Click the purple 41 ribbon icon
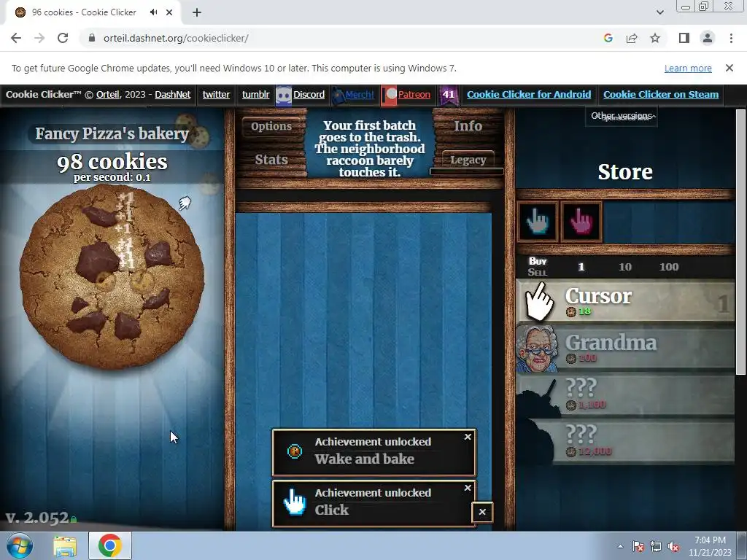Screen dimensions: 747x560 (x=449, y=96)
